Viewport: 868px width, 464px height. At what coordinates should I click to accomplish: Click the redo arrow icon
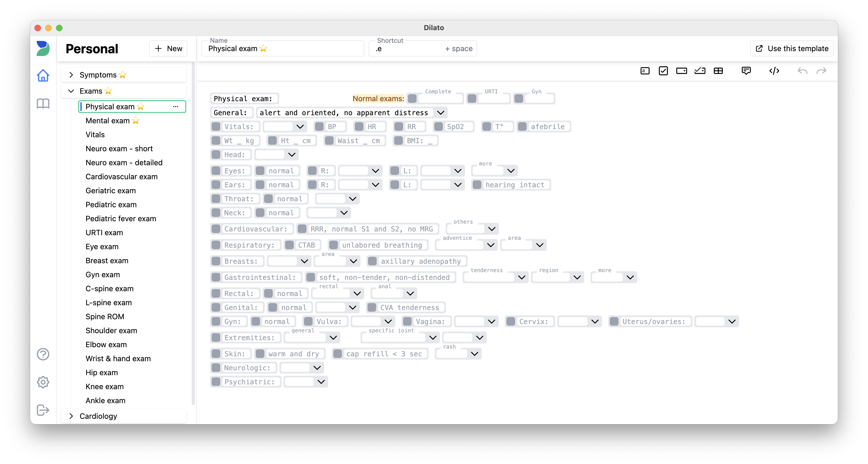point(823,71)
